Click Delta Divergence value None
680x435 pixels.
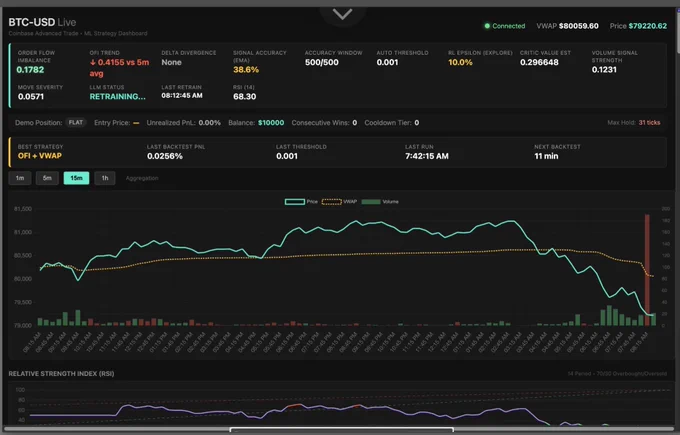pos(171,62)
